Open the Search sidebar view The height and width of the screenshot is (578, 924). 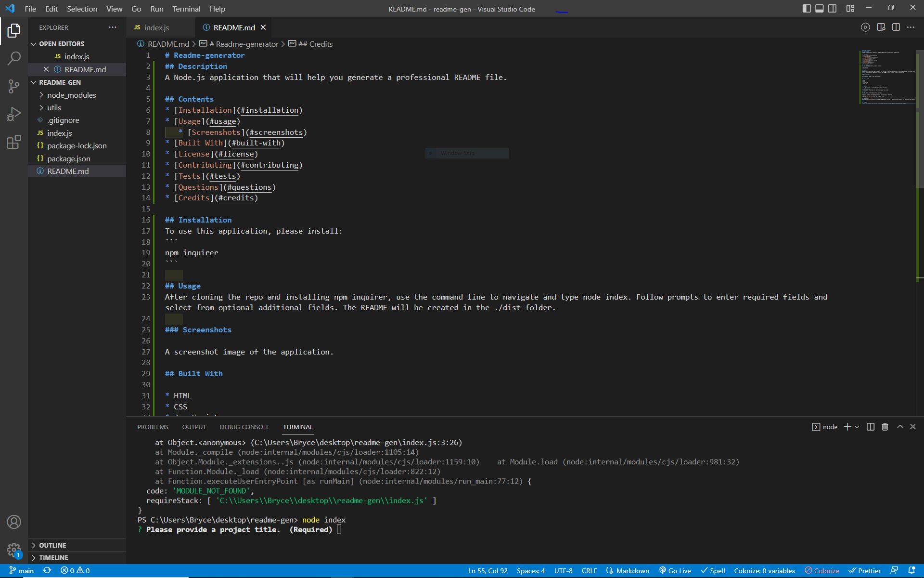coord(14,58)
